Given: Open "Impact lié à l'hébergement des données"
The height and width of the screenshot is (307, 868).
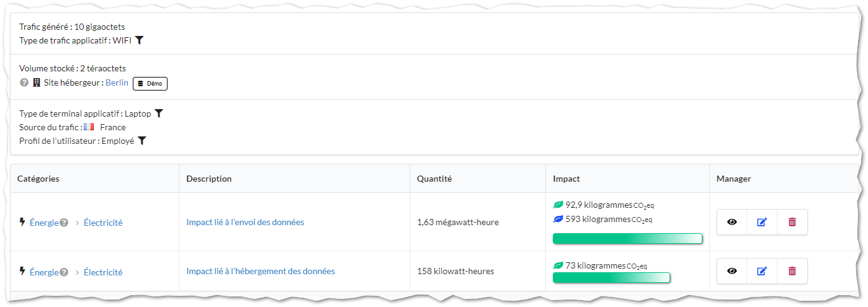Looking at the screenshot, I should (x=261, y=271).
